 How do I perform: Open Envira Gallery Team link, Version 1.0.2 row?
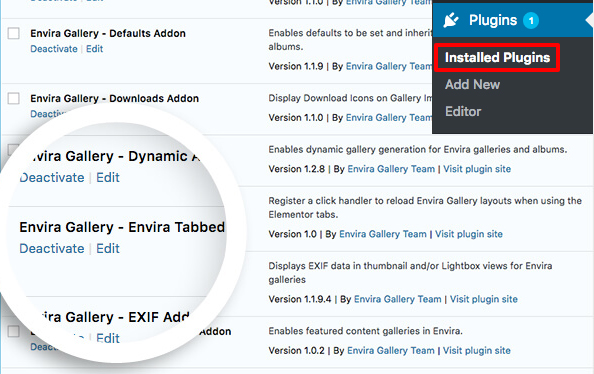pyautogui.click(x=391, y=351)
